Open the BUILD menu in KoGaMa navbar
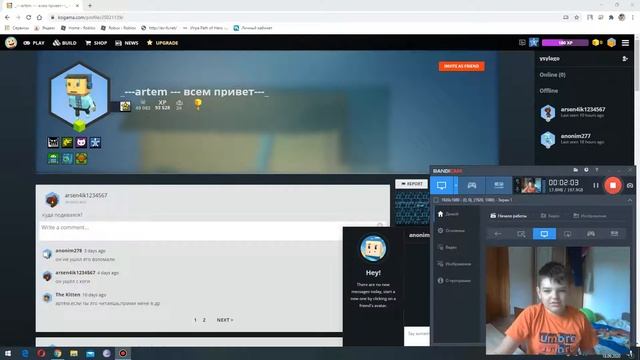Viewport: 640px width, 360px height. tap(64, 43)
